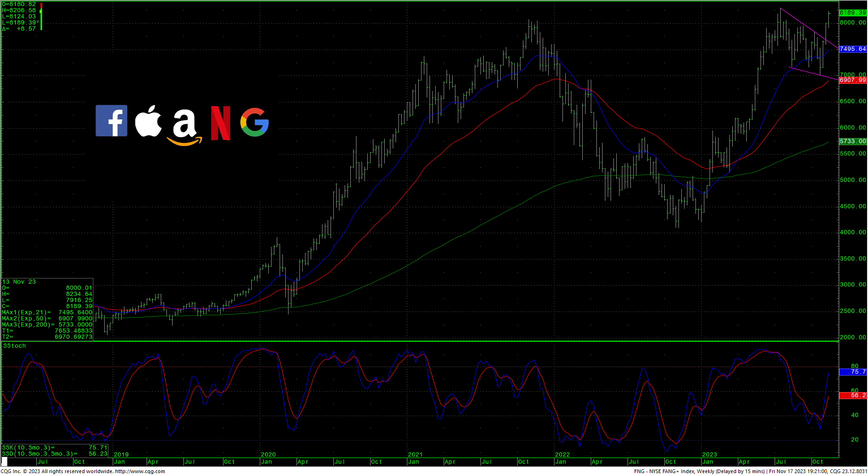Screen dimensions: 868x475
Task: Click the white Apple logo
Action: coord(149,121)
